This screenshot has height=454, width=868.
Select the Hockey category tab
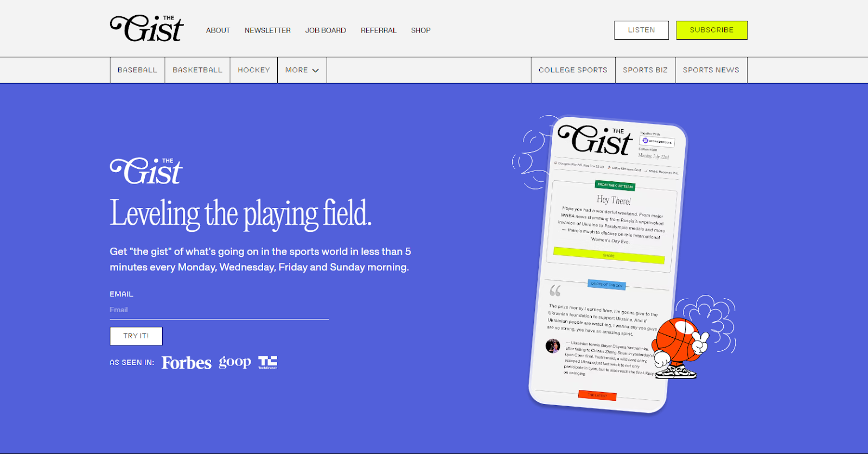point(254,70)
